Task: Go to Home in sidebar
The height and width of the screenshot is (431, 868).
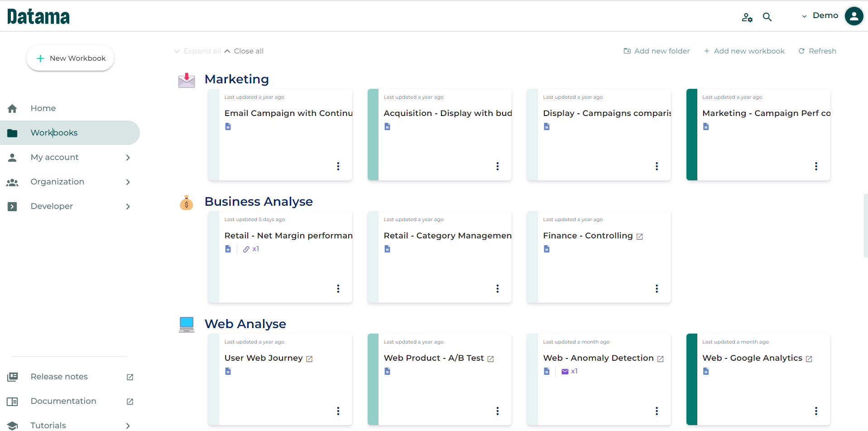Action: point(43,108)
